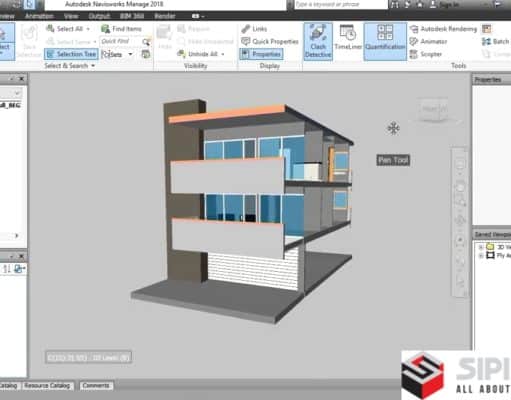This screenshot has height=400, width=511.
Task: Expand the 3D View folder in Saved Viewpoints
Action: (481, 247)
